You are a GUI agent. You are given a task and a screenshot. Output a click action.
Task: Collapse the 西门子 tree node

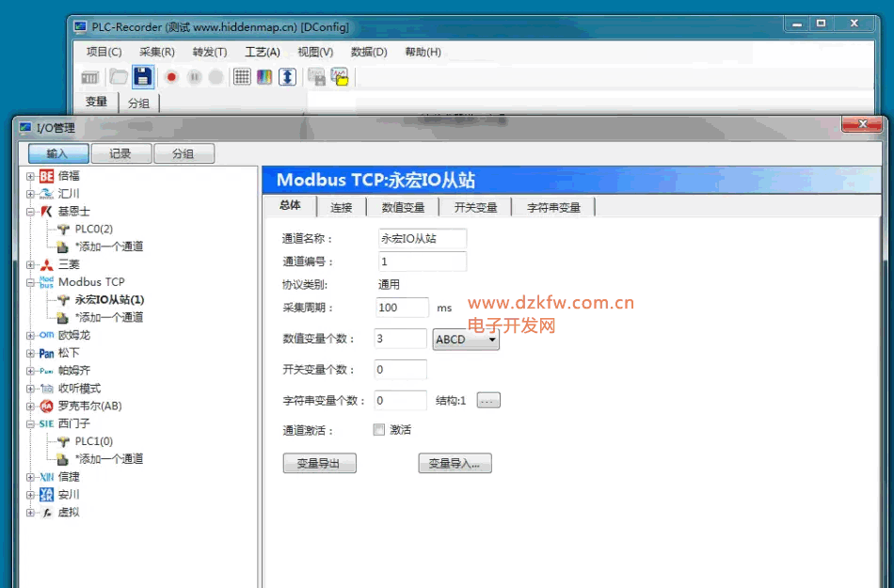pos(30,424)
